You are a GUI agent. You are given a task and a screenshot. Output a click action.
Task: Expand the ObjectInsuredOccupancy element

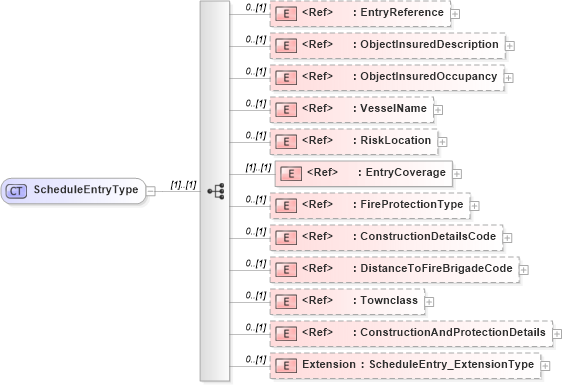(x=509, y=78)
